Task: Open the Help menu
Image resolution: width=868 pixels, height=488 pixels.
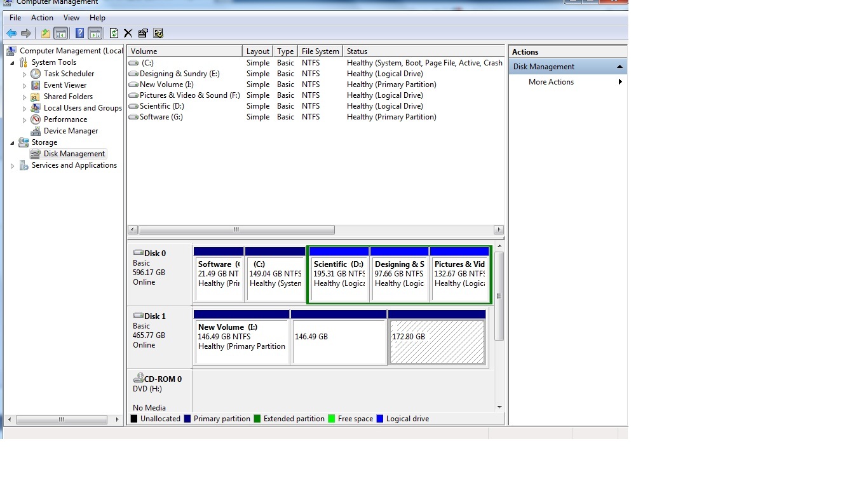Action: pos(97,18)
